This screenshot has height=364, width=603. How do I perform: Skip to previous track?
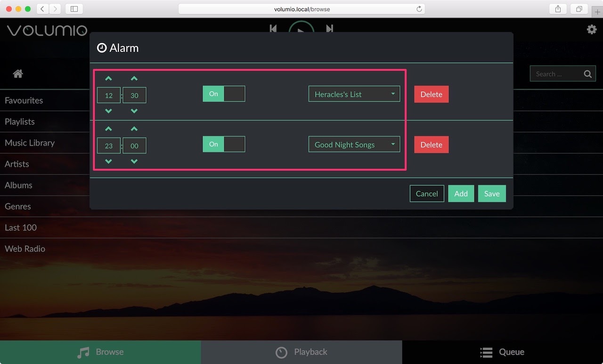(x=273, y=29)
